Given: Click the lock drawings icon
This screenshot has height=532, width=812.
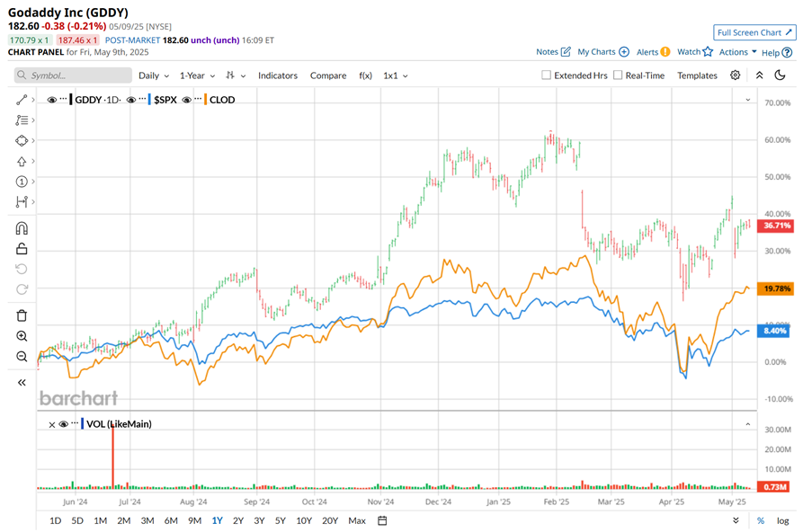Looking at the screenshot, I should (22, 249).
